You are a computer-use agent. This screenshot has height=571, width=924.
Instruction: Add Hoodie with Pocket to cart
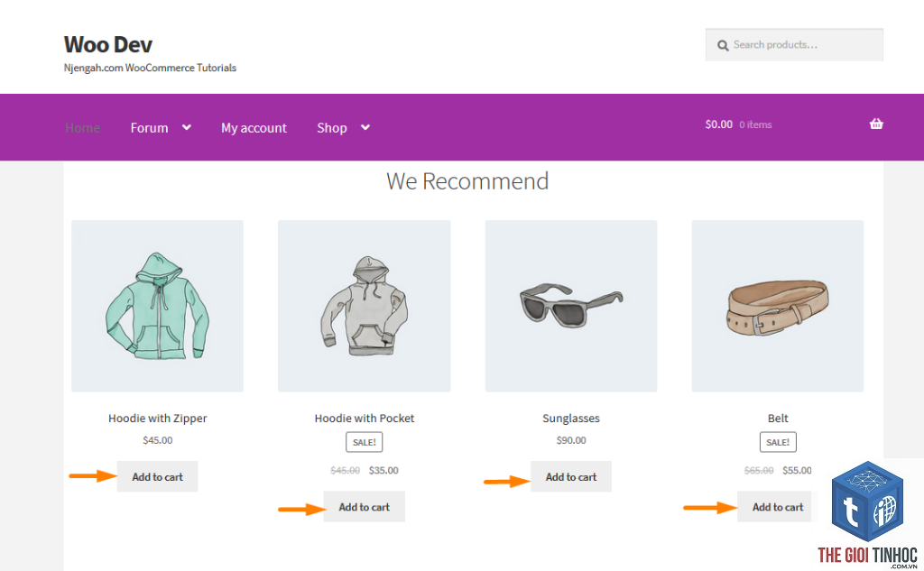click(x=365, y=507)
